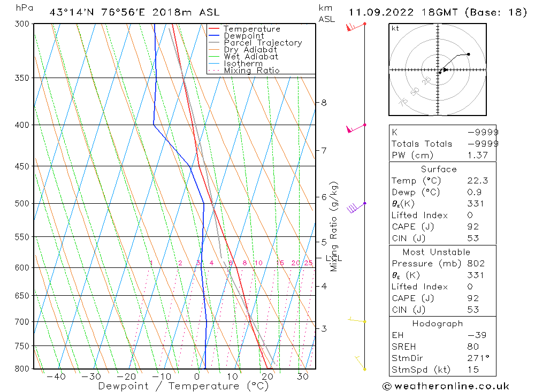The image size is (535, 392).
Task: Click the -40 temperature axis label
Action: pyautogui.click(x=56, y=376)
